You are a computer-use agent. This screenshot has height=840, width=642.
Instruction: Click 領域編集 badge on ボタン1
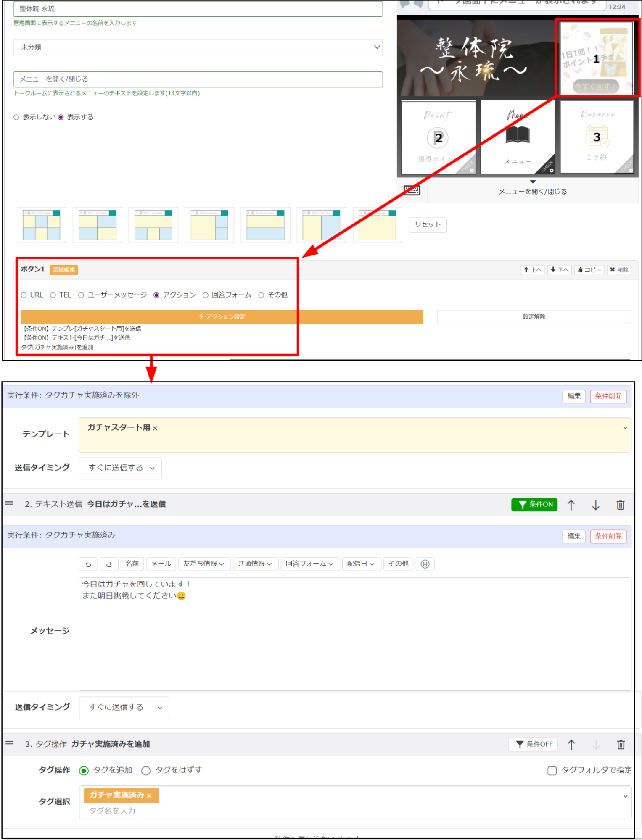(64, 270)
